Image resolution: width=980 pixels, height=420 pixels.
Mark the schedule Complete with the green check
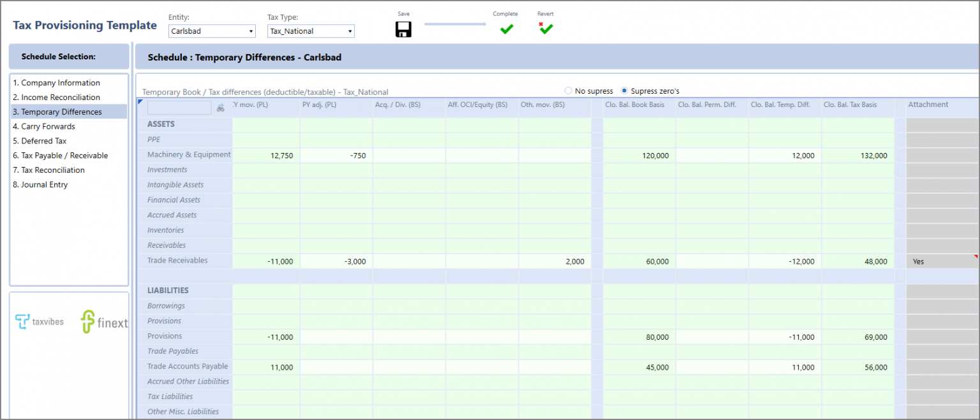click(506, 29)
